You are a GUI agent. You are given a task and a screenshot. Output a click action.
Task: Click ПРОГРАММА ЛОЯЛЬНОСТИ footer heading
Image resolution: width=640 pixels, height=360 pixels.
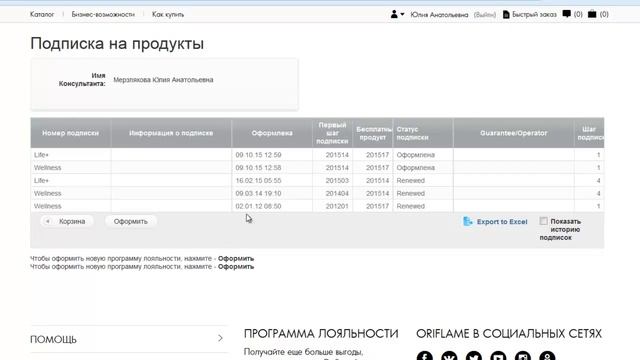[x=321, y=333]
